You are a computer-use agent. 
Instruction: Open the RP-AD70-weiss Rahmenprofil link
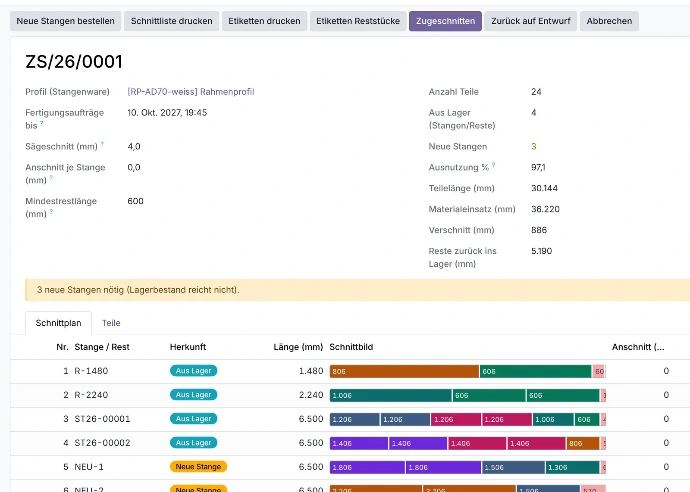click(191, 92)
